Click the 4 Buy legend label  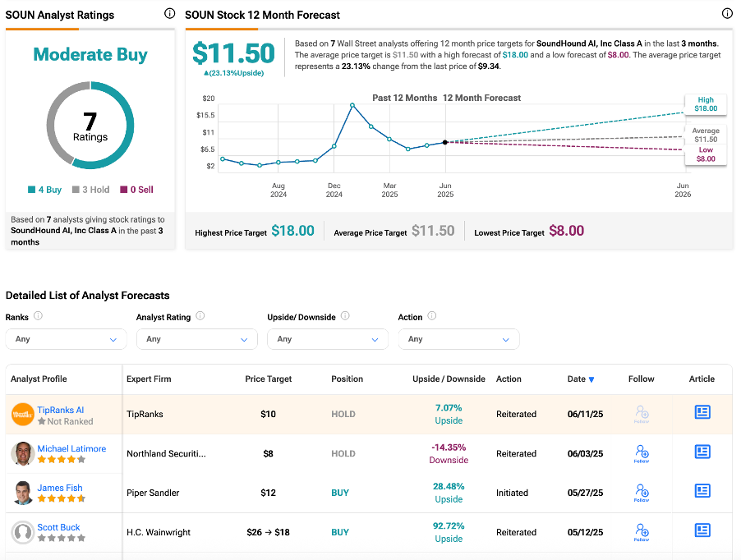coord(49,190)
